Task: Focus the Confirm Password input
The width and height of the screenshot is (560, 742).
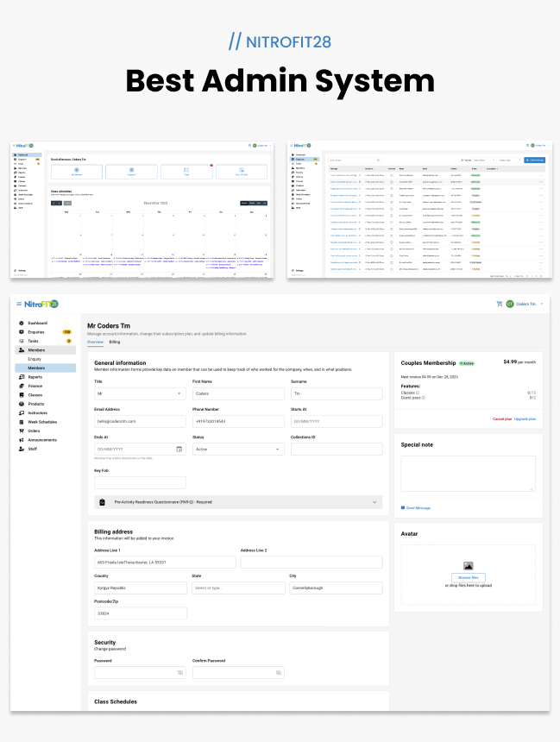Action: point(238,672)
